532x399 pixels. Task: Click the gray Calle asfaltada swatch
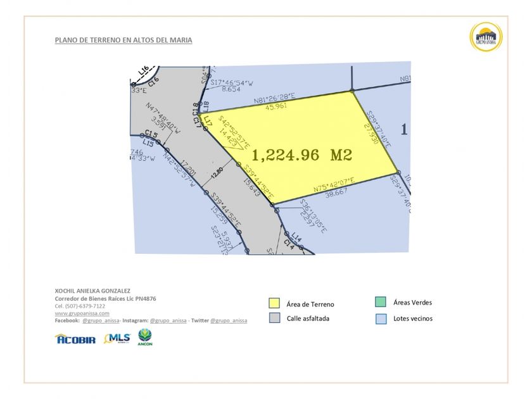click(274, 318)
